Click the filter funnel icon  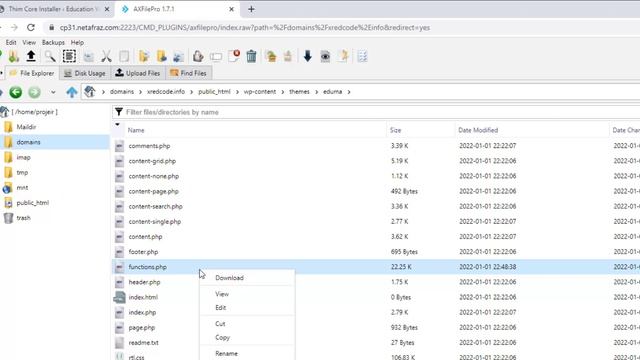click(x=119, y=112)
